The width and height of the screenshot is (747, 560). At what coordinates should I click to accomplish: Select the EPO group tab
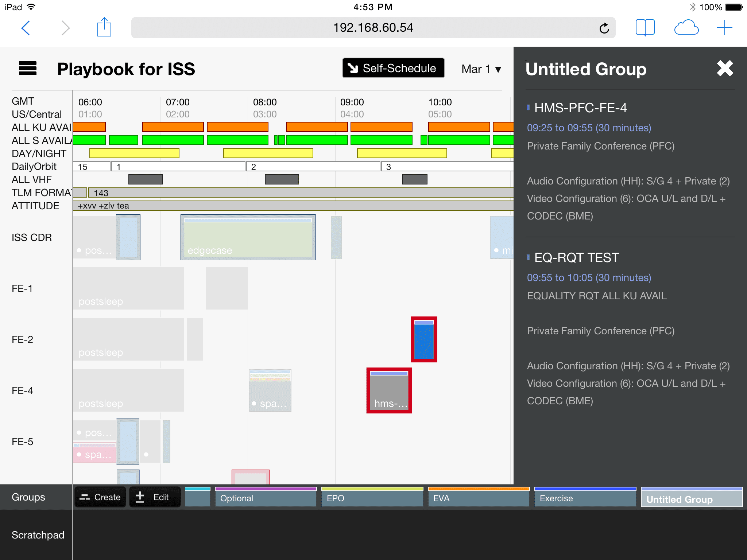[372, 498]
